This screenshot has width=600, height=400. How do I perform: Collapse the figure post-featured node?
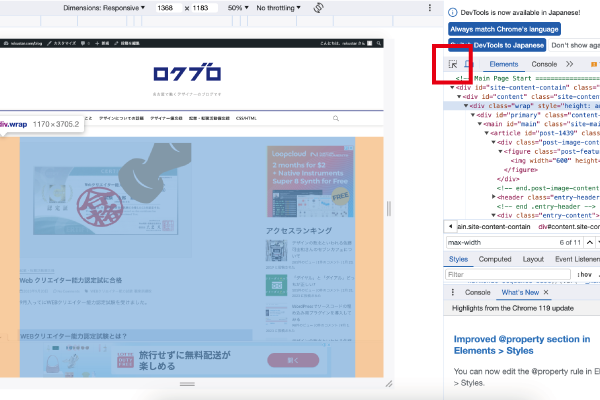pos(501,152)
